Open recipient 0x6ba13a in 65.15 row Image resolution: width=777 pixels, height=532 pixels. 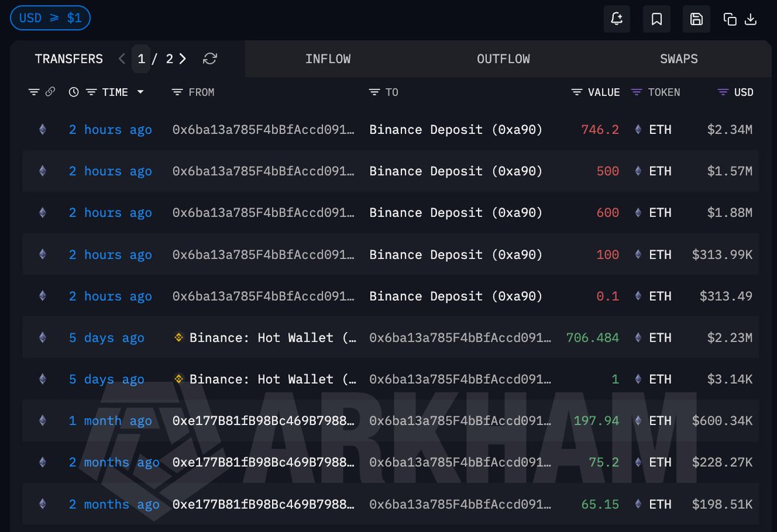point(460,504)
